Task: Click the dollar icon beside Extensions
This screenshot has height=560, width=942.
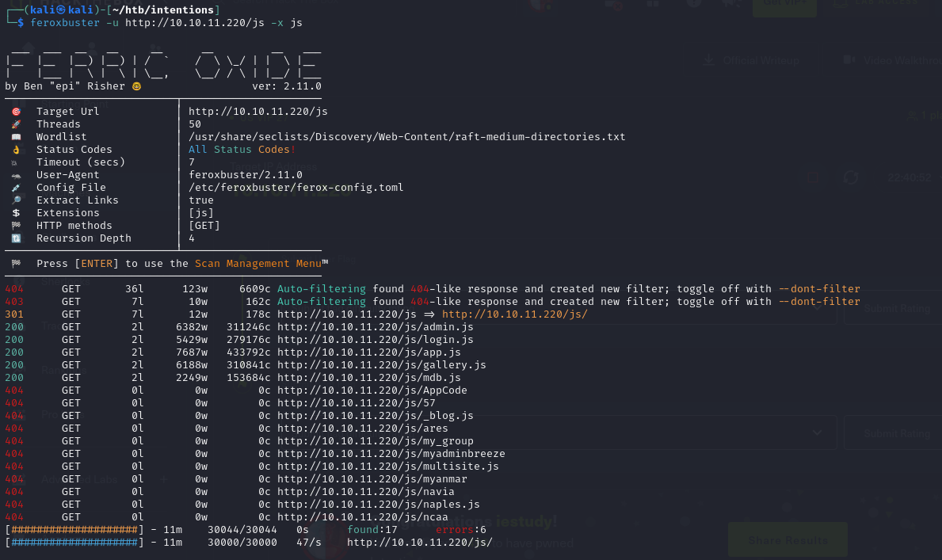Action: tap(16, 213)
